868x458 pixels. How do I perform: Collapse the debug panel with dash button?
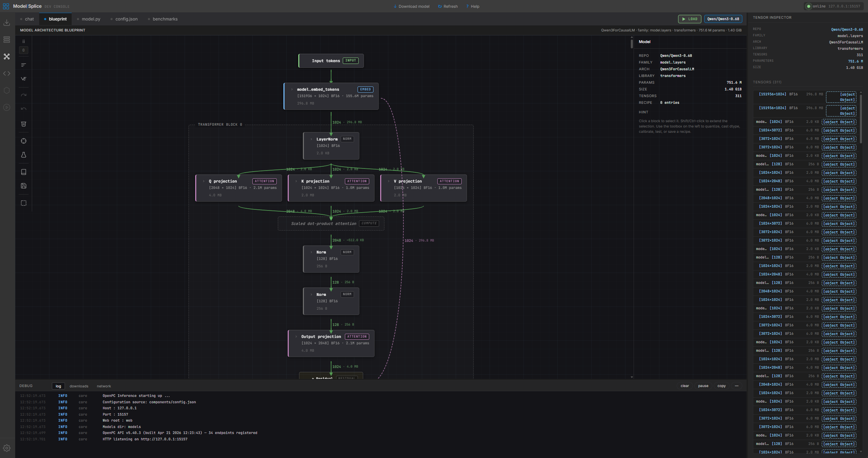click(737, 386)
